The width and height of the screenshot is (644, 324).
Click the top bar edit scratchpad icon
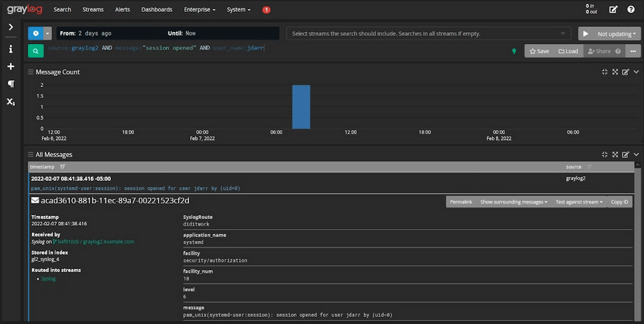[x=613, y=10]
